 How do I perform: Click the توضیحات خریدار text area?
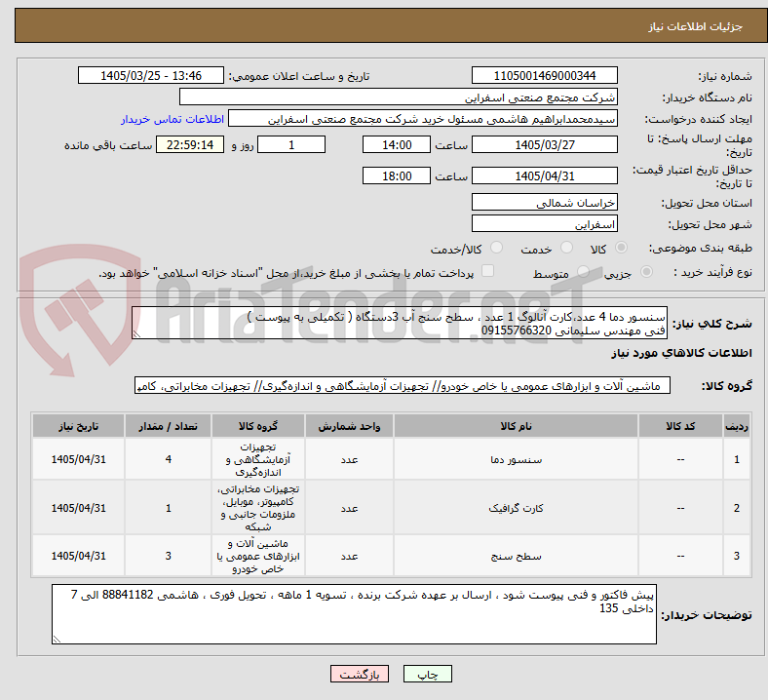[x=354, y=614]
